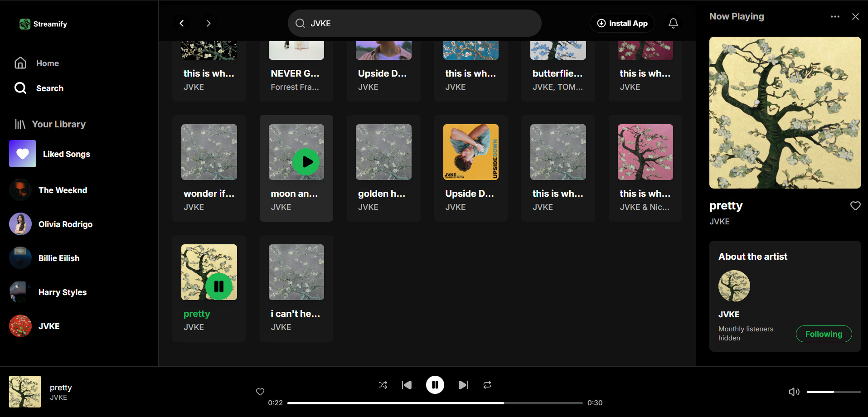Open the 'NEVER G...' by Forrest Frank card

pos(296,71)
